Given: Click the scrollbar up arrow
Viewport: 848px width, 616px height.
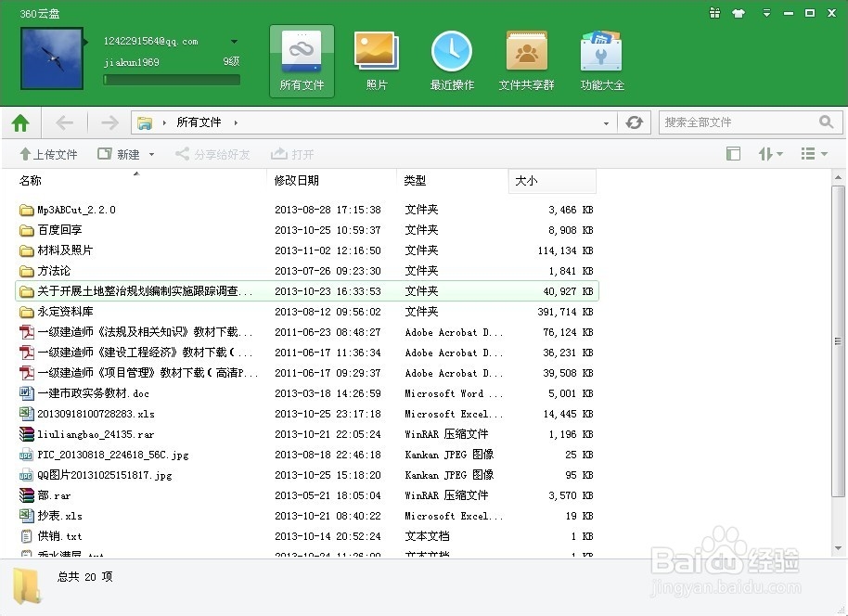Looking at the screenshot, I should [x=839, y=177].
